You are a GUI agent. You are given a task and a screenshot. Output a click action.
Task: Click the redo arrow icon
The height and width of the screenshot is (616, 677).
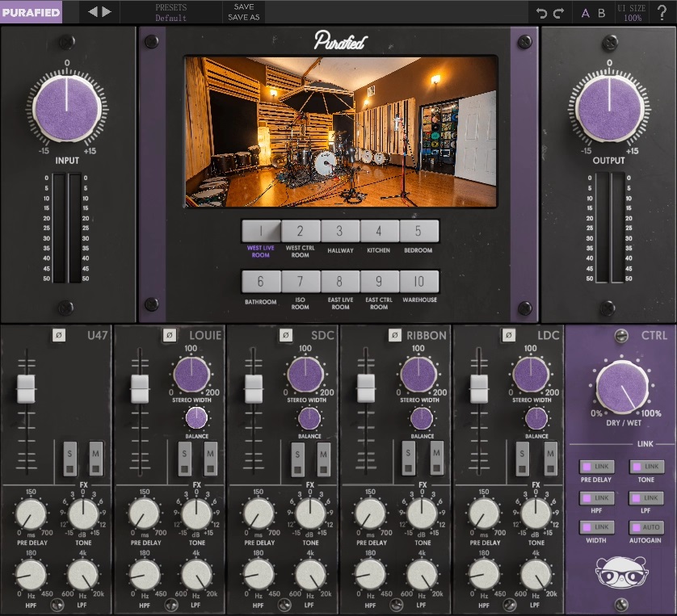558,13
